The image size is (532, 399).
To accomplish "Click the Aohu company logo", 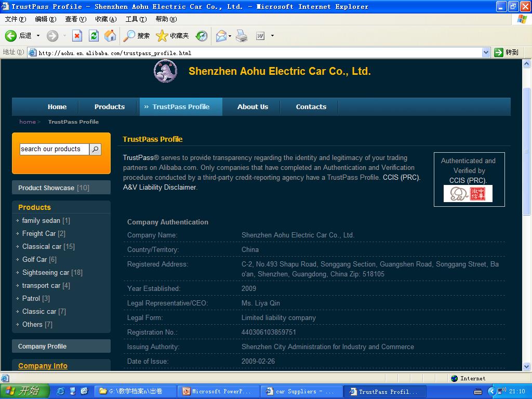I will [x=166, y=71].
